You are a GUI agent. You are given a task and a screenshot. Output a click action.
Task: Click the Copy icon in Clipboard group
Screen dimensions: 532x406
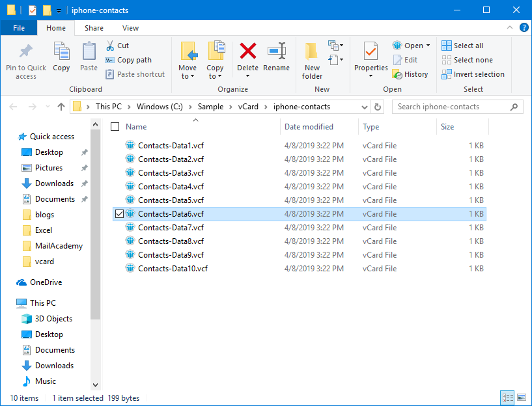[61, 52]
